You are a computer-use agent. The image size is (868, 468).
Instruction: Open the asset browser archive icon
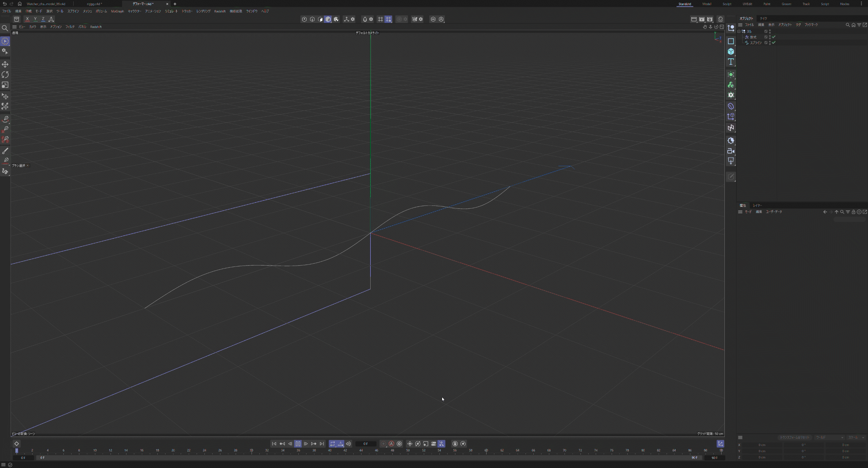point(16,19)
